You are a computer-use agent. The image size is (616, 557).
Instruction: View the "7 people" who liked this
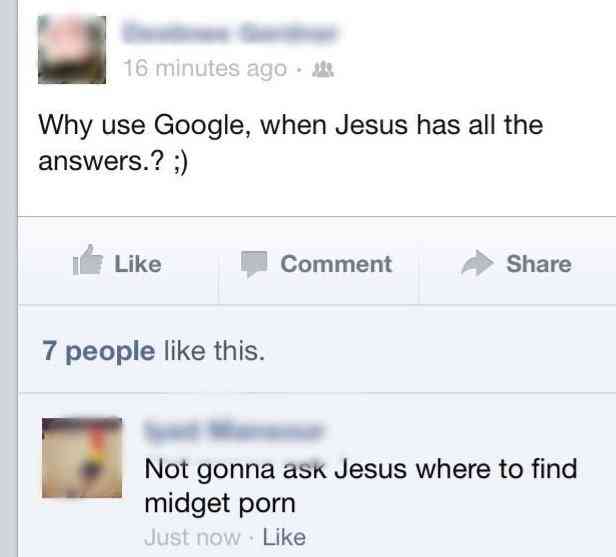[x=98, y=351]
